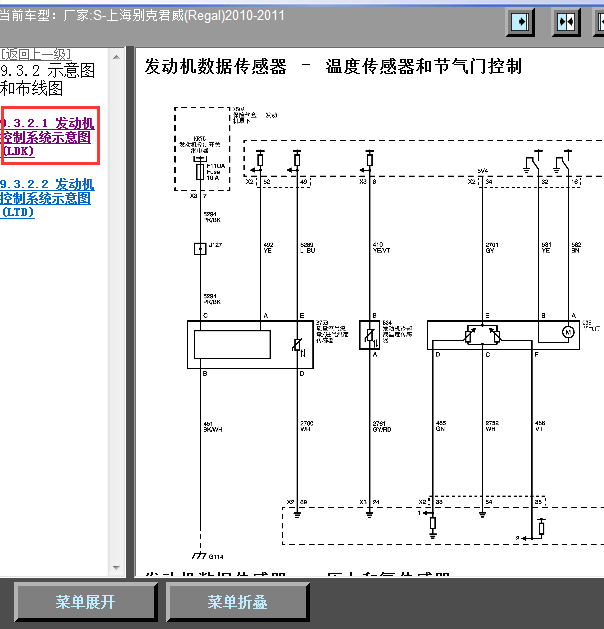The image size is (604, 629).
Task: Click the right-arrow panel button in header
Action: tap(520, 22)
